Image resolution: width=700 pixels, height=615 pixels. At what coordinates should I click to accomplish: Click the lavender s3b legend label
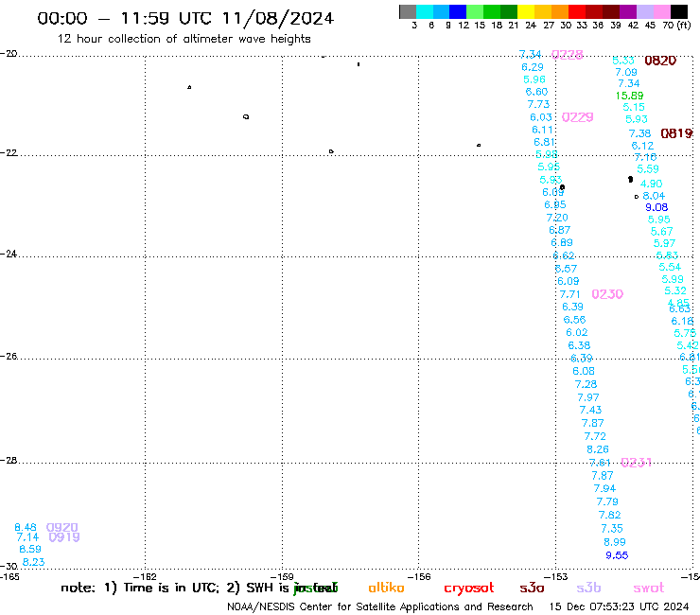click(588, 588)
